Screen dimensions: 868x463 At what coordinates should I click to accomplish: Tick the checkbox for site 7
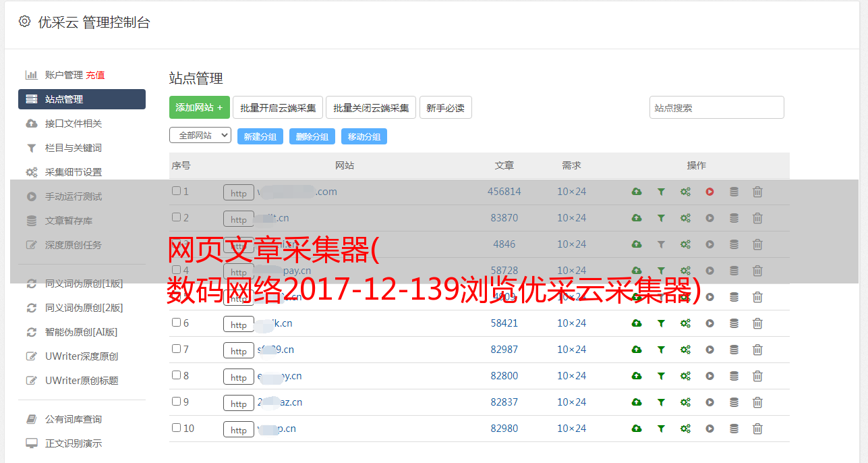pos(176,349)
